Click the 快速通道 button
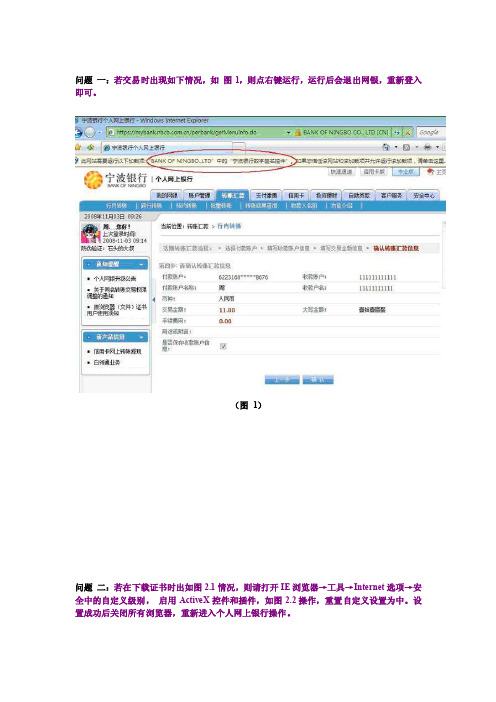Viewport: 496px width, 702px height. click(x=342, y=172)
